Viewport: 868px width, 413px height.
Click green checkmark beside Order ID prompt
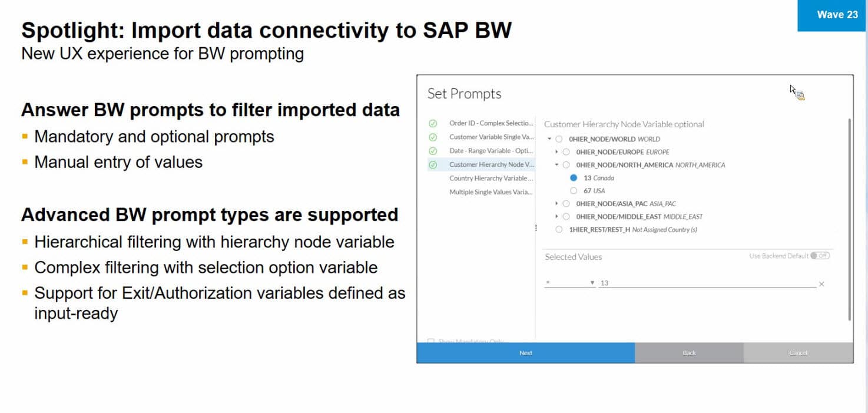(x=433, y=123)
